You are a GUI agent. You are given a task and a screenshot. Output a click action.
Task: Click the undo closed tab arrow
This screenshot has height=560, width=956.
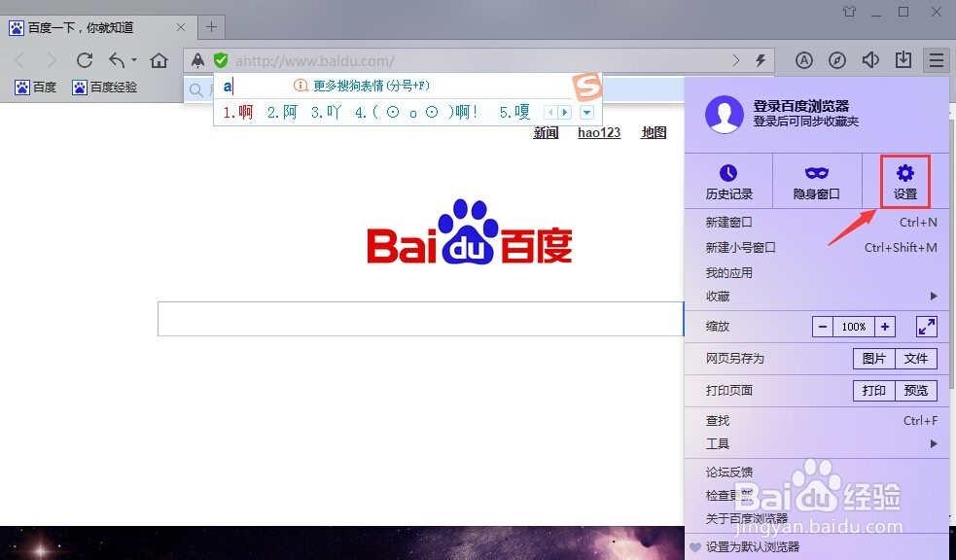tap(117, 60)
